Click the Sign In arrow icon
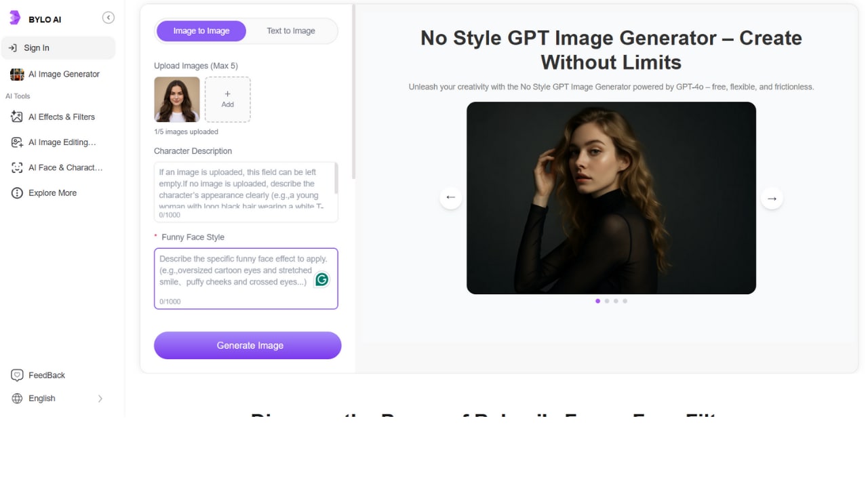 12,48
